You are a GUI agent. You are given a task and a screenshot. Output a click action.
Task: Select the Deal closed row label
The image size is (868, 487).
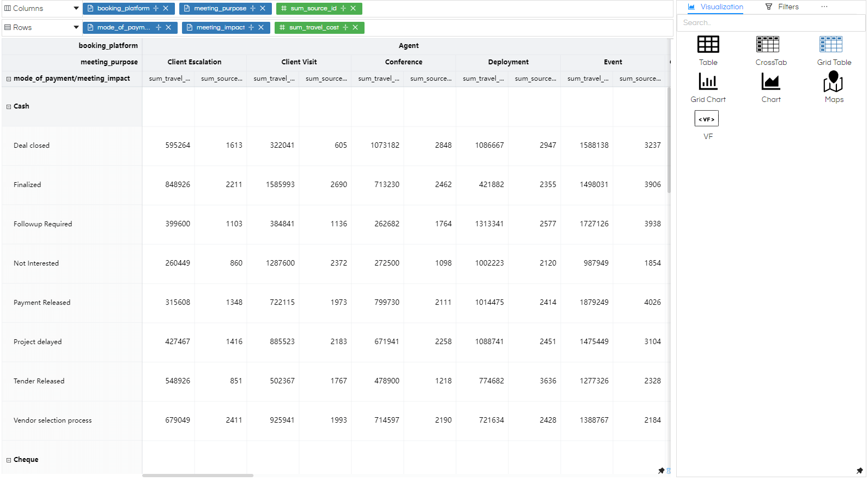(x=32, y=146)
